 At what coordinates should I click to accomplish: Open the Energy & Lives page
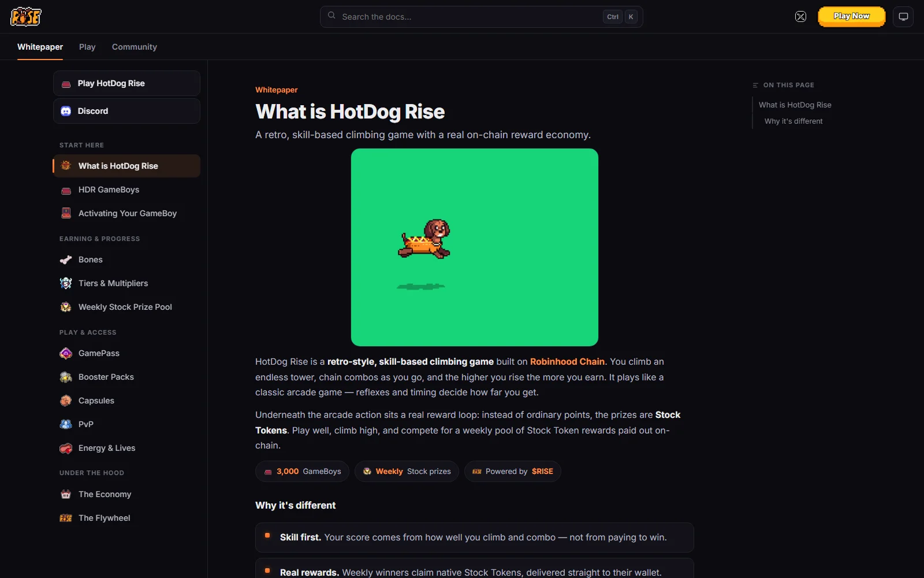pos(126,448)
